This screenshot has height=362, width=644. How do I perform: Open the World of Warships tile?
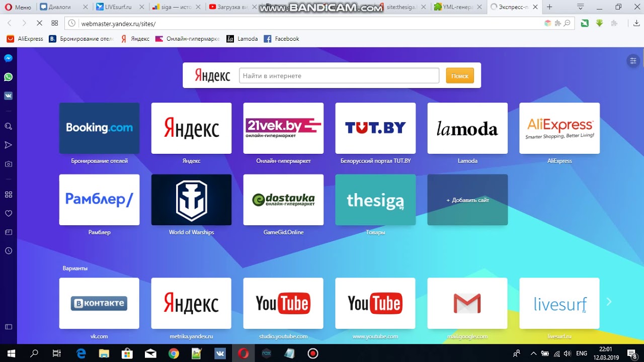(x=191, y=200)
